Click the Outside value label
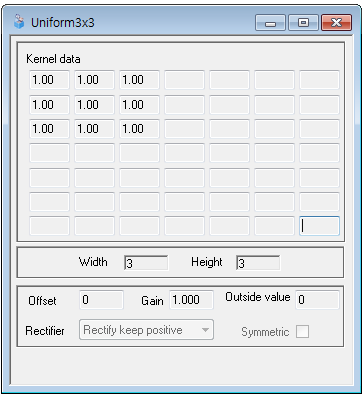The width and height of the screenshot is (363, 396). pos(258,297)
